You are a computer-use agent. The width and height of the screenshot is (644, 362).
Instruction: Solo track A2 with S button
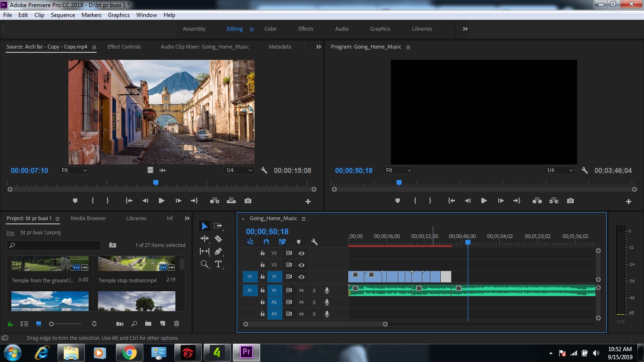[x=314, y=302]
